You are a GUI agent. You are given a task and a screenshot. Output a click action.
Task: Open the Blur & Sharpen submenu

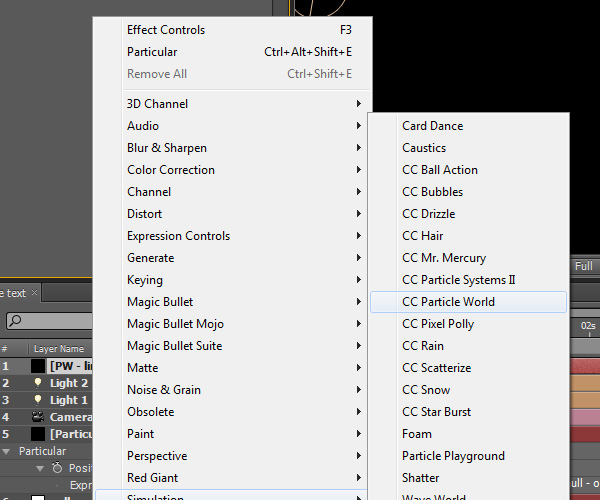click(233, 148)
